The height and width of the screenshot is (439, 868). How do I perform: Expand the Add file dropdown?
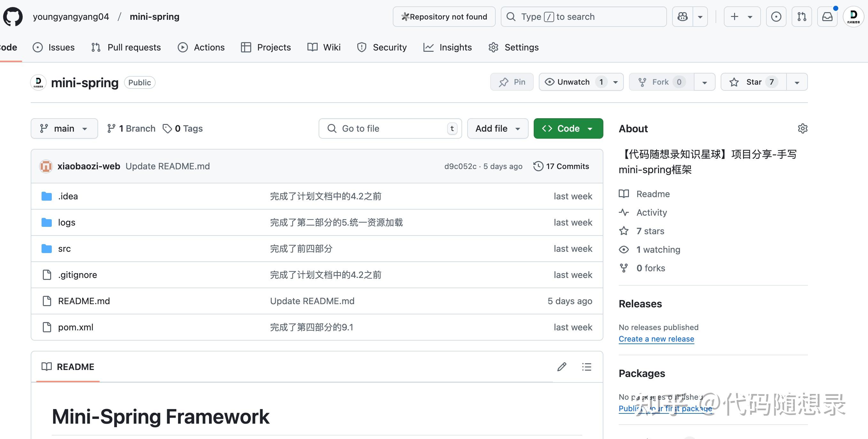498,128
